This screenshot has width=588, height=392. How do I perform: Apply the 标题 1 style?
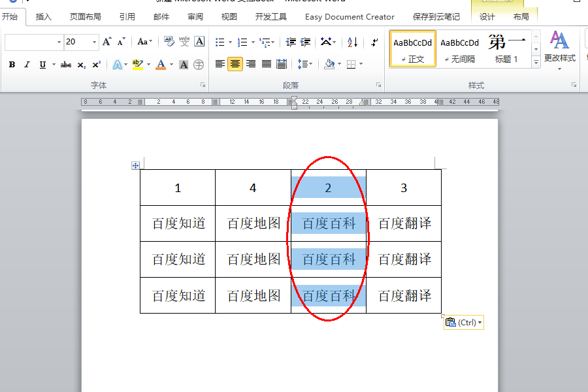(x=506, y=49)
